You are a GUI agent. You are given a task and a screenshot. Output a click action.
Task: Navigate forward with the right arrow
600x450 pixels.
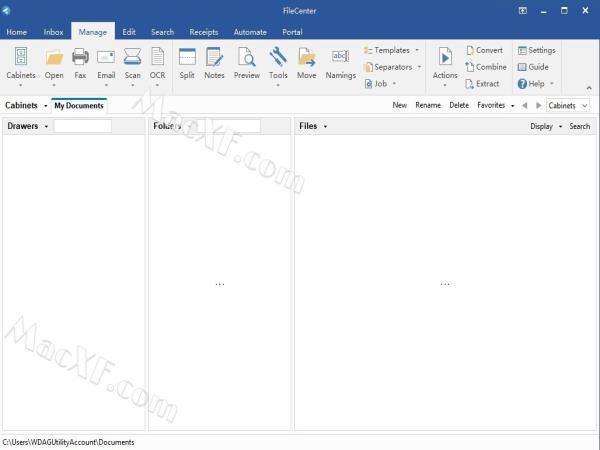pyautogui.click(x=538, y=105)
